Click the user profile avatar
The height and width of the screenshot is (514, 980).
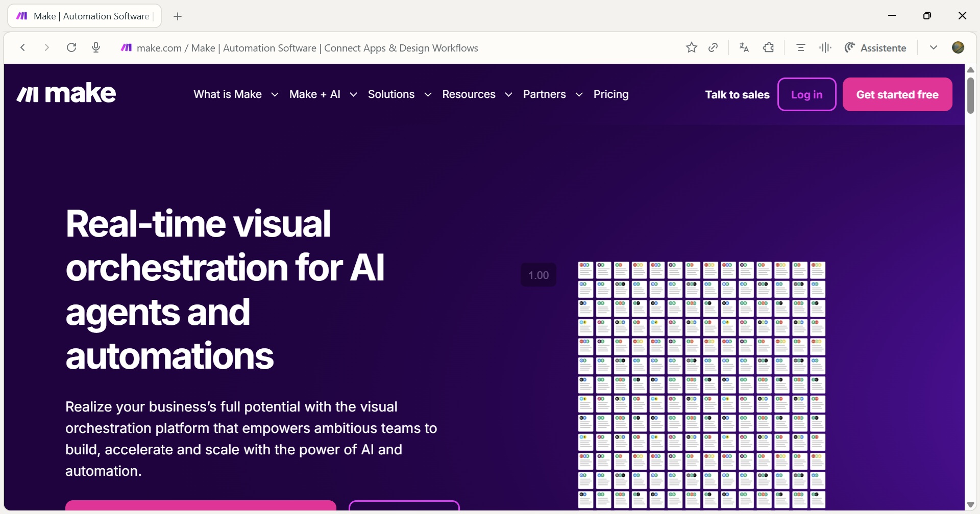click(958, 47)
